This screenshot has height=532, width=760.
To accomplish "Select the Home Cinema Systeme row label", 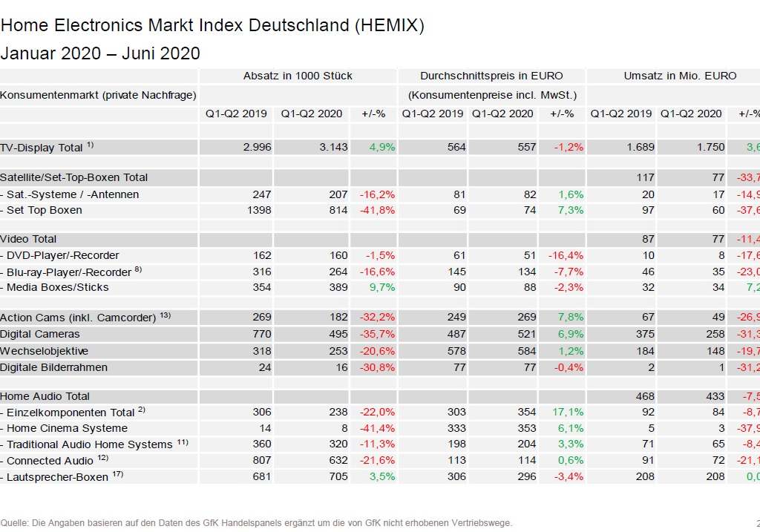I will pyautogui.click(x=67, y=428).
